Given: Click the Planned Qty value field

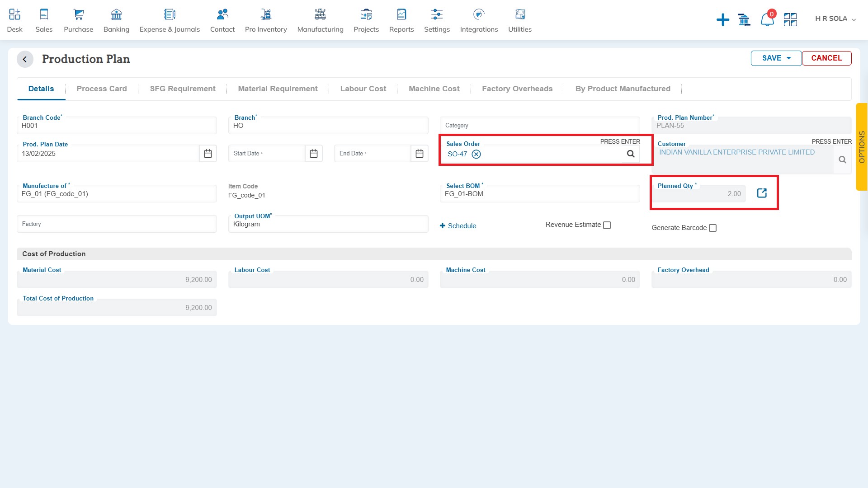Looking at the screenshot, I should coord(699,194).
